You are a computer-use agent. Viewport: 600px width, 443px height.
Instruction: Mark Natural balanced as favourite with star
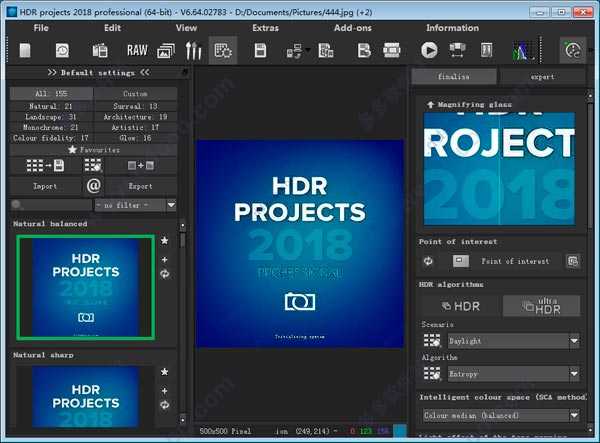(x=165, y=240)
